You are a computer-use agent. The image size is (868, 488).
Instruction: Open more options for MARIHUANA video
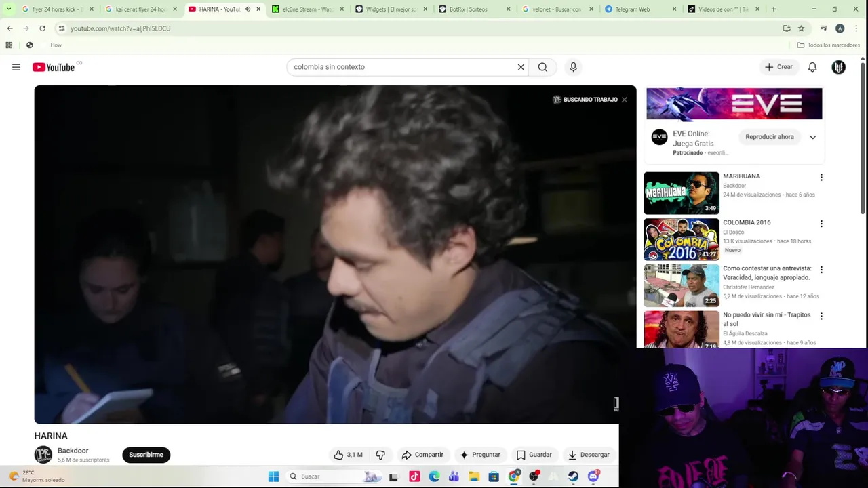(x=821, y=178)
